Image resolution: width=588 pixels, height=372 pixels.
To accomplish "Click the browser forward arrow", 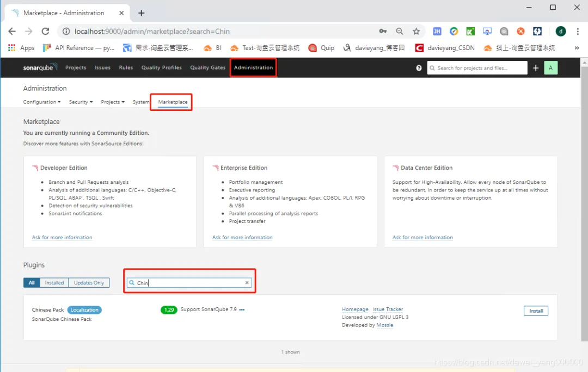I will click(28, 32).
